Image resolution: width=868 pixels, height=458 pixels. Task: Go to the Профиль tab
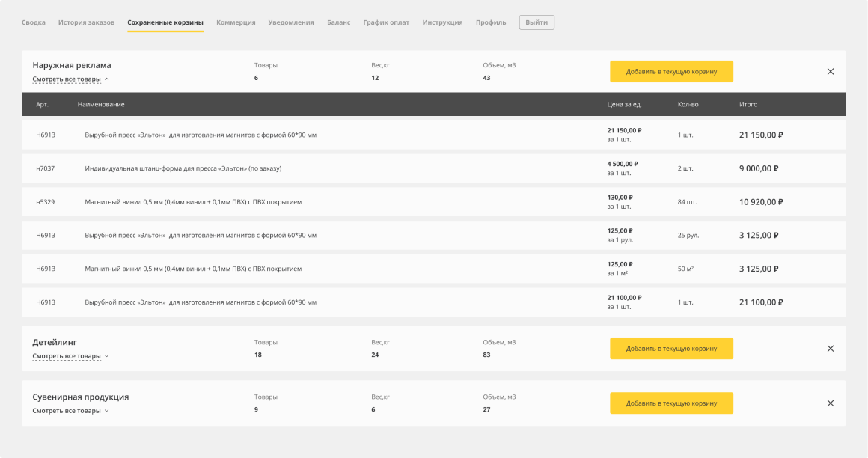[x=491, y=22]
